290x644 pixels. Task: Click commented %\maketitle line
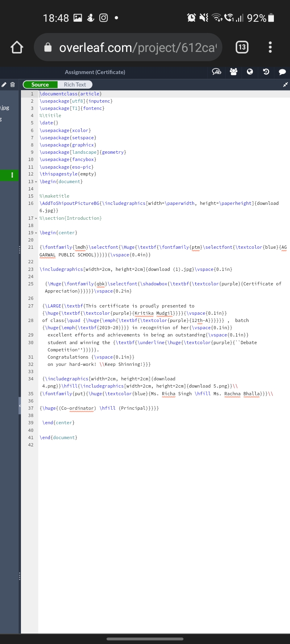pyautogui.click(x=54, y=196)
